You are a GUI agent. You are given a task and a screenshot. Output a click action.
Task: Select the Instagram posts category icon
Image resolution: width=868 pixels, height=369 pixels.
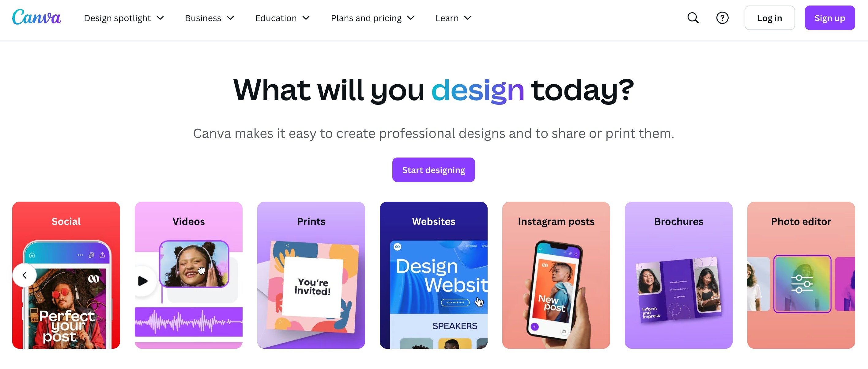click(x=556, y=275)
